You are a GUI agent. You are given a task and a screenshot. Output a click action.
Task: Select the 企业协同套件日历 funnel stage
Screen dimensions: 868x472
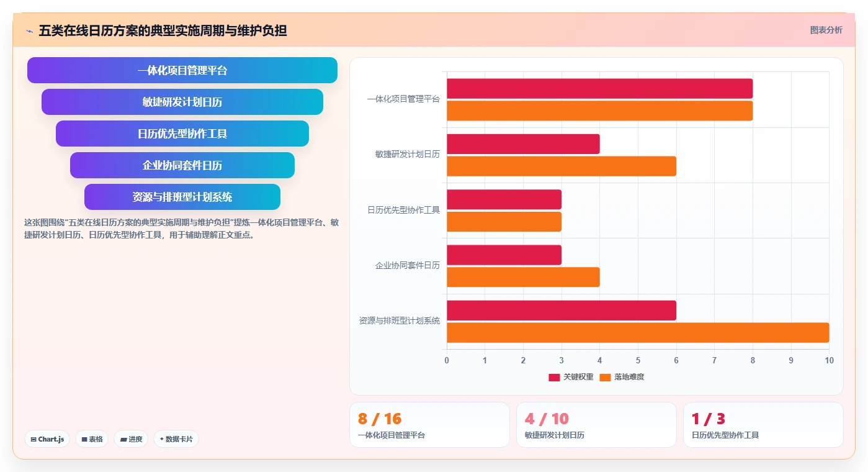click(182, 165)
